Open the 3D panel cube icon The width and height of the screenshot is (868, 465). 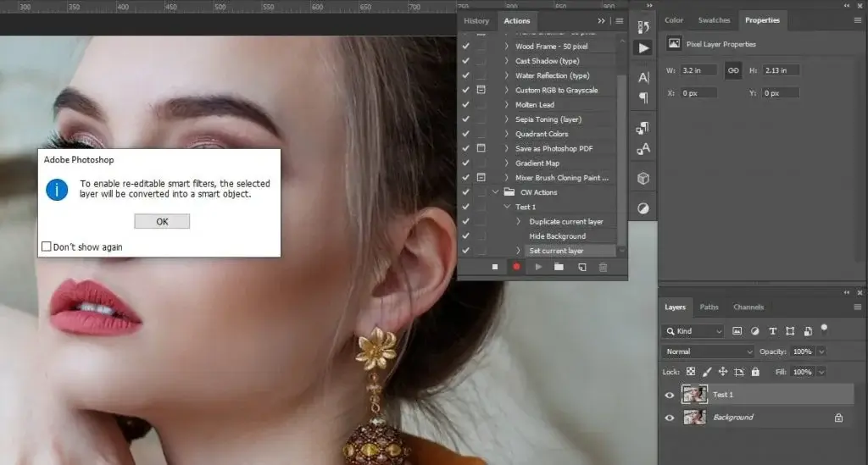(643, 179)
